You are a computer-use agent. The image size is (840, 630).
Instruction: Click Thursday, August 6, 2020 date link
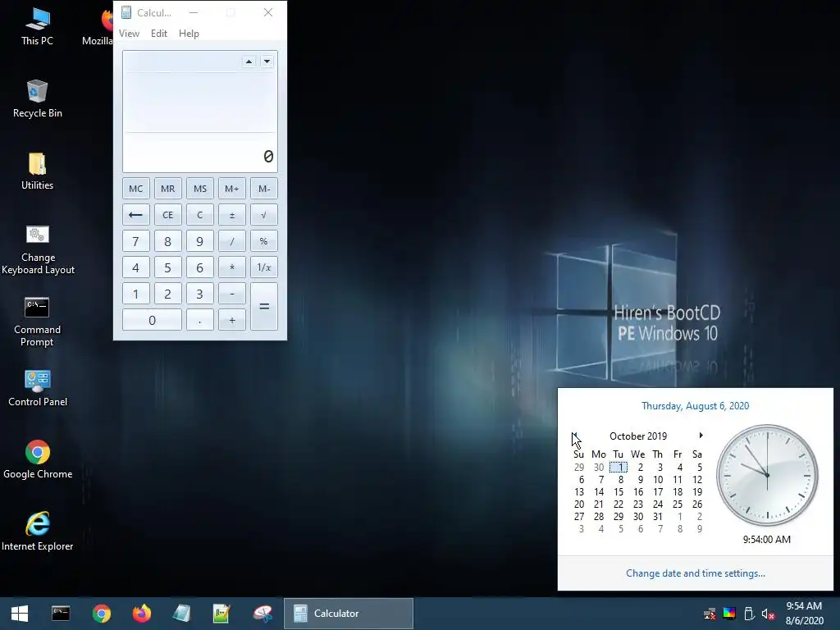[x=696, y=405]
